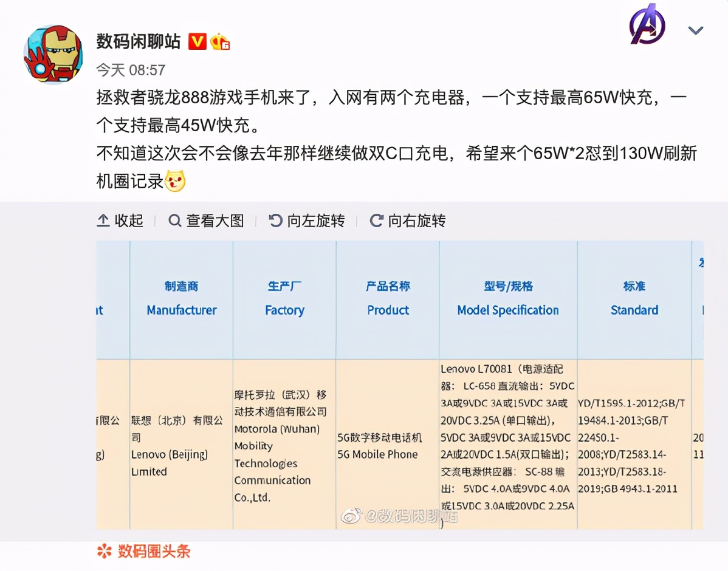Click the cat emoji ending the post

(176, 181)
